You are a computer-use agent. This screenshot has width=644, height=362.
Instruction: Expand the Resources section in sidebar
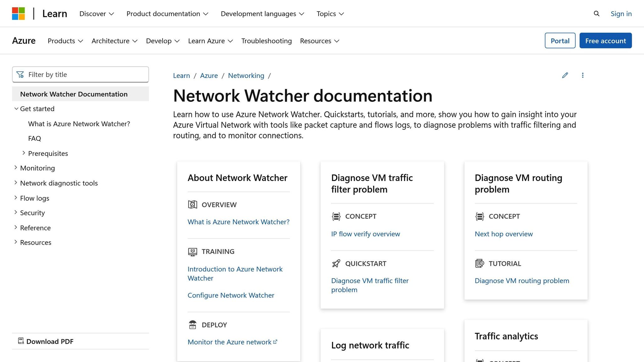16,242
